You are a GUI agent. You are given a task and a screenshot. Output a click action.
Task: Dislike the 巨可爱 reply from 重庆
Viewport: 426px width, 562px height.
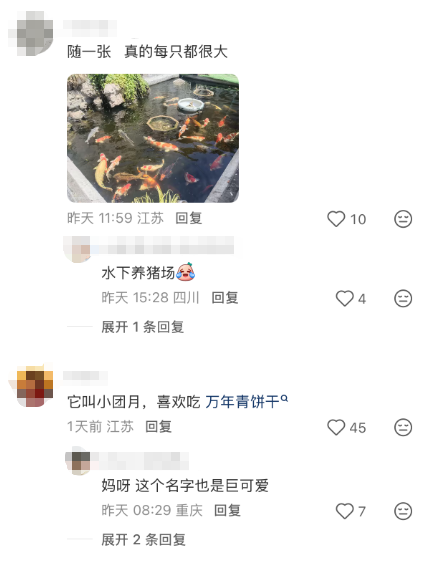403,511
